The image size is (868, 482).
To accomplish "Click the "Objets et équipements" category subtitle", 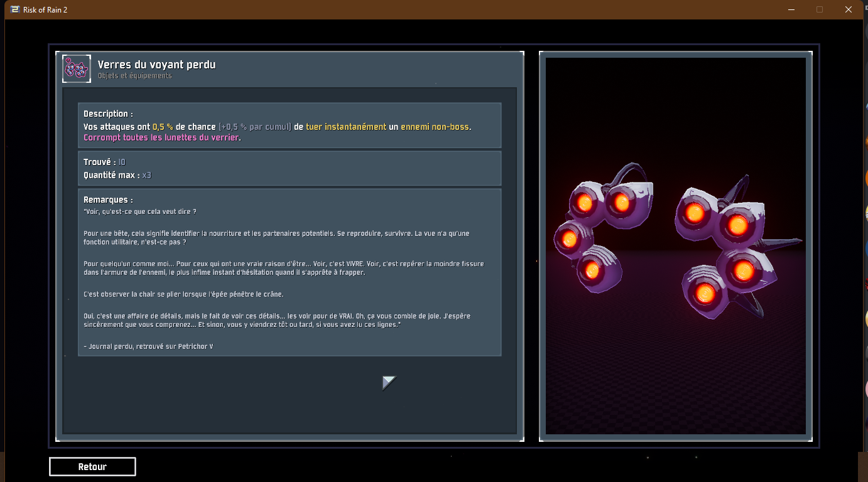I will (x=134, y=76).
